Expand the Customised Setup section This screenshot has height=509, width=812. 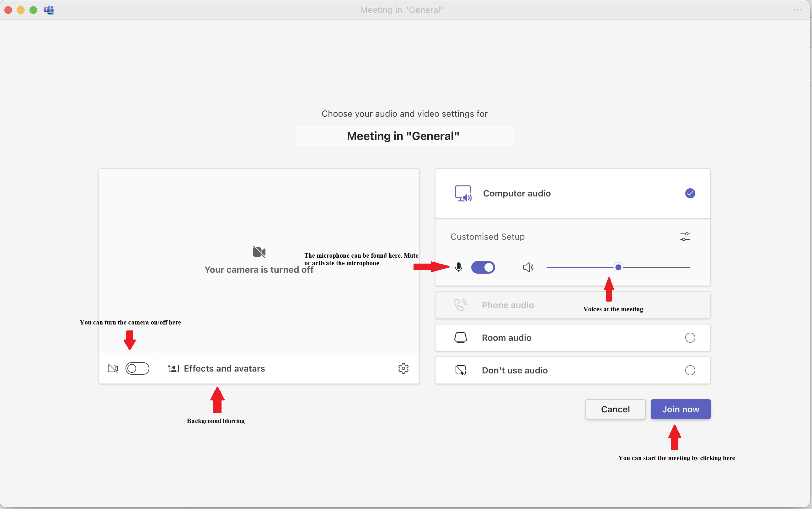click(487, 237)
